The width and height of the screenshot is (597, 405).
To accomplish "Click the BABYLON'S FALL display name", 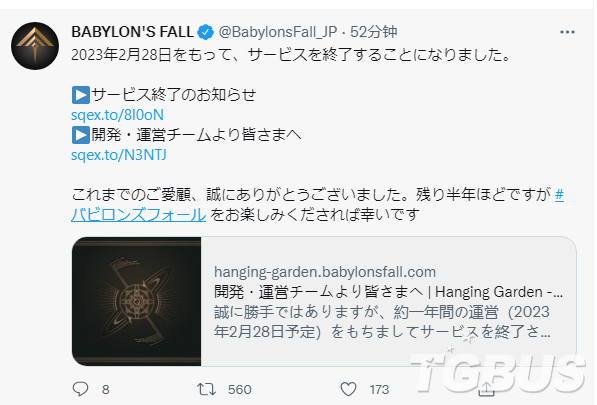I will (132, 32).
